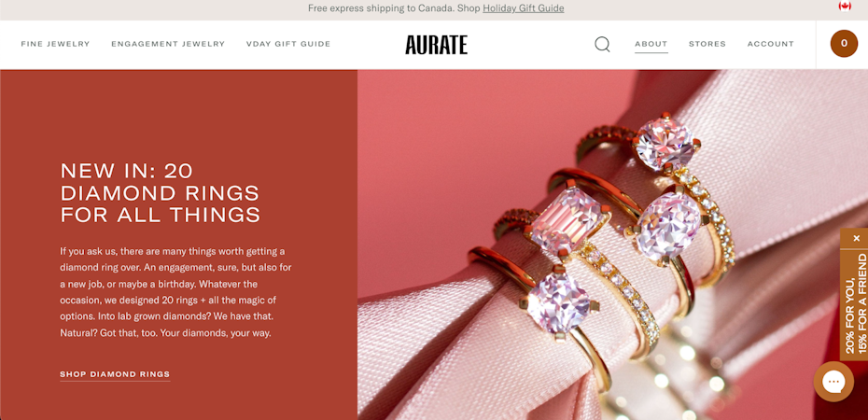The width and height of the screenshot is (868, 420).
Task: Click the Canada flag icon
Action: (x=845, y=7)
